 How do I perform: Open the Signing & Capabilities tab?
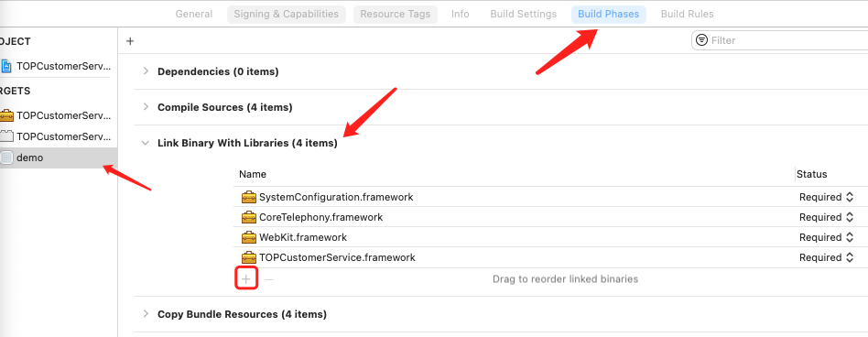coord(287,15)
